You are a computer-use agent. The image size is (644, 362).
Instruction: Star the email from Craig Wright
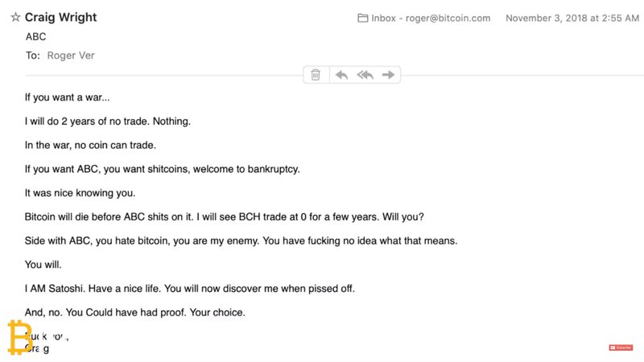(x=15, y=18)
